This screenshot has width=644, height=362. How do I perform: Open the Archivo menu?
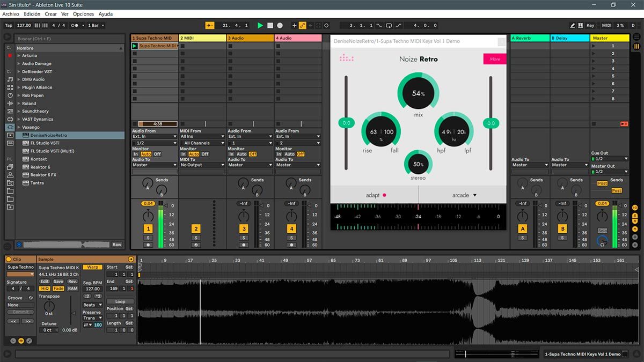tap(11, 14)
